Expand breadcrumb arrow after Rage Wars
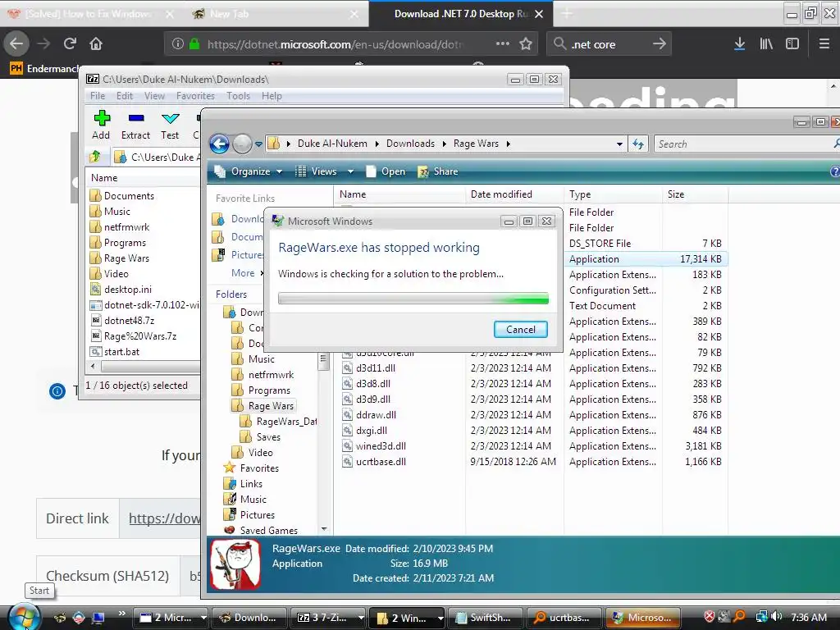840x630 pixels. [508, 144]
